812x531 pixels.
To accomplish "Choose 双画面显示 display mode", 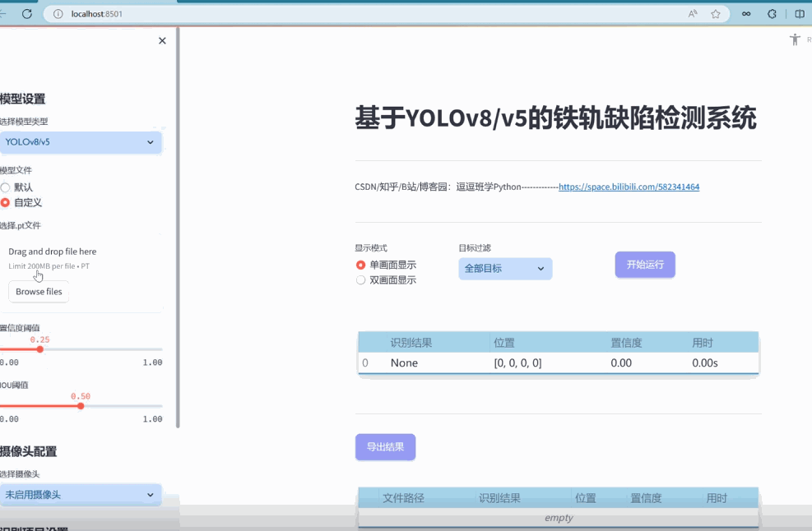I will (x=361, y=280).
